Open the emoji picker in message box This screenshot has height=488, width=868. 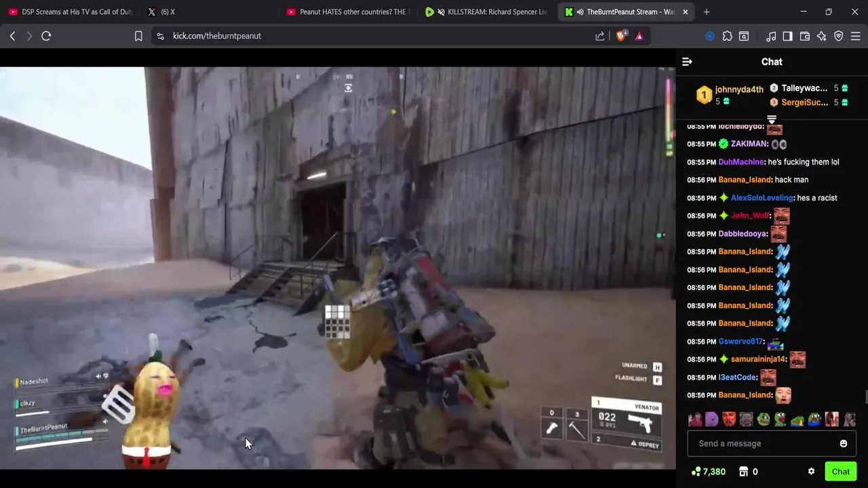tap(843, 443)
